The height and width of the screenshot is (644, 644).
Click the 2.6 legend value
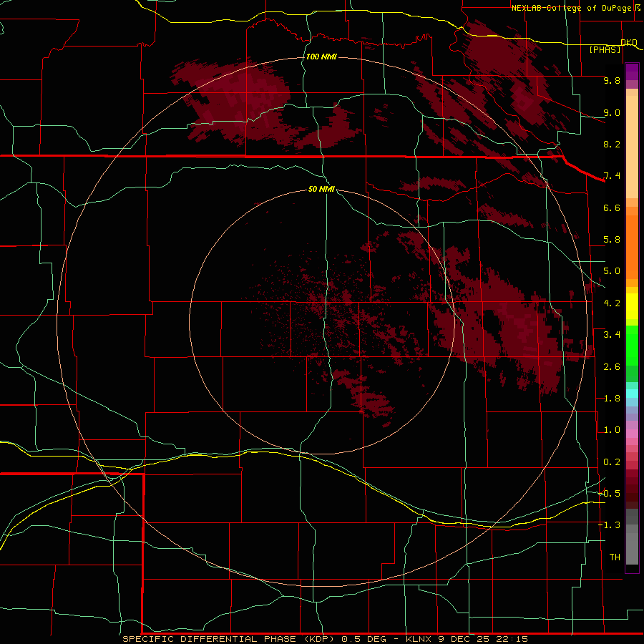[x=612, y=366]
